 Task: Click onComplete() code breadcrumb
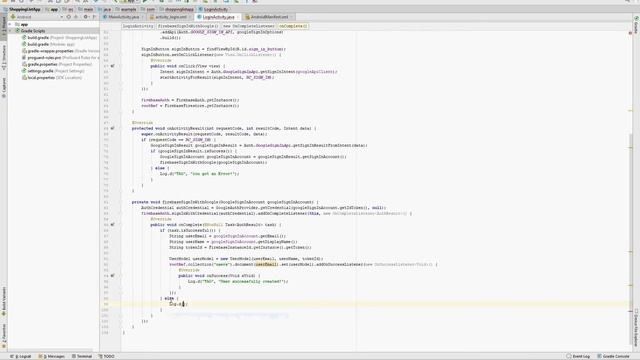(x=293, y=26)
